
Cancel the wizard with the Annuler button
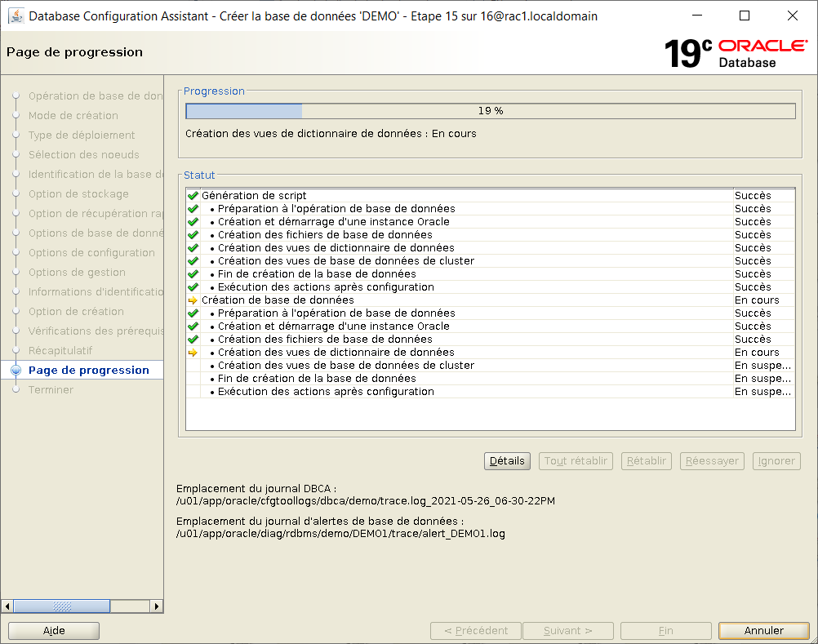click(x=764, y=630)
